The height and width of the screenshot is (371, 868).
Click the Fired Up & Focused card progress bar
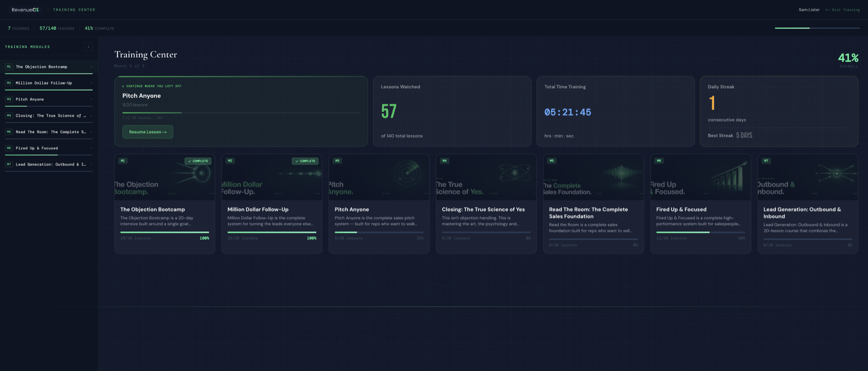pyautogui.click(x=701, y=232)
